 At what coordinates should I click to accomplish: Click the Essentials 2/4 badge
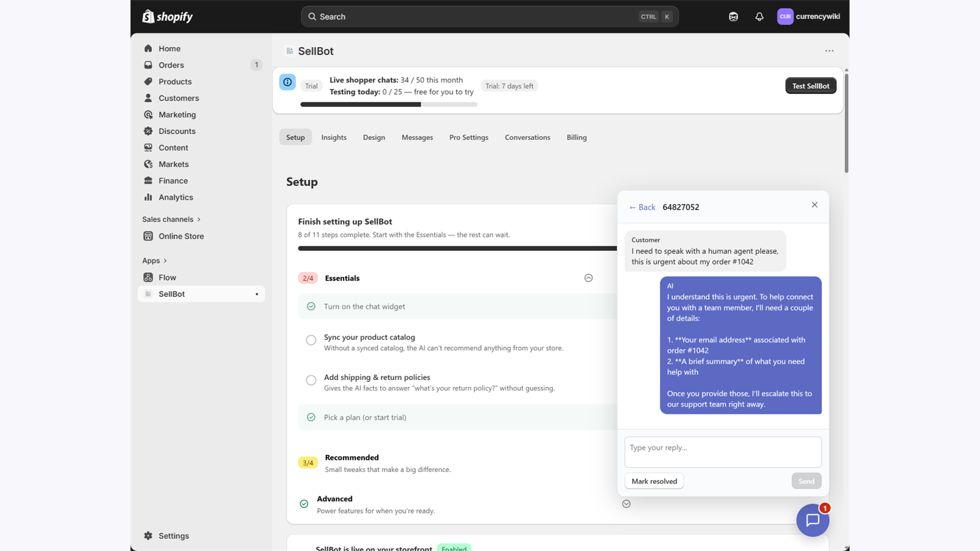307,278
